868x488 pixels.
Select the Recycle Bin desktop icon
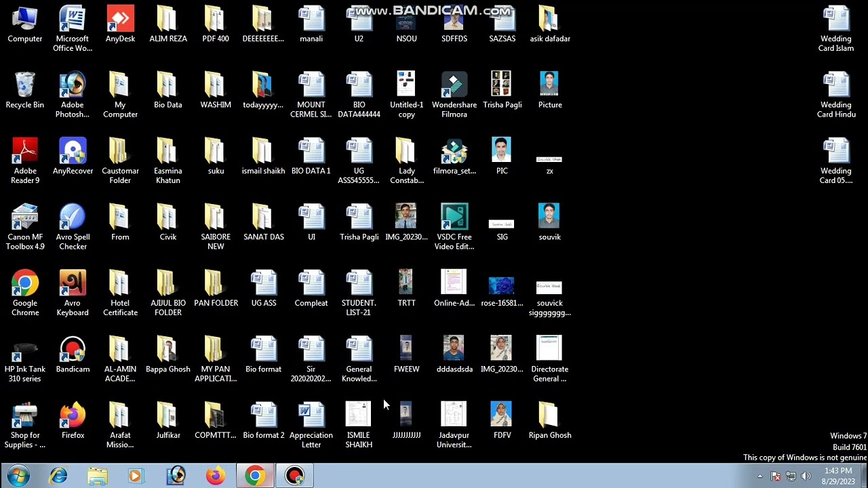[25, 90]
